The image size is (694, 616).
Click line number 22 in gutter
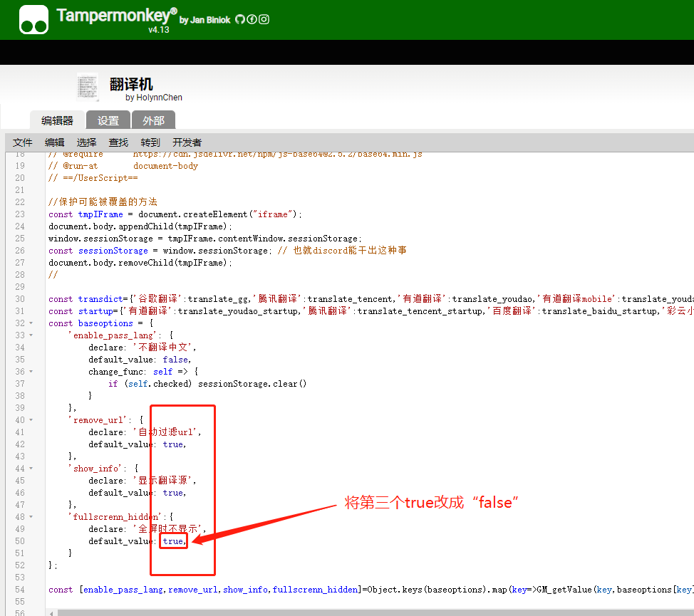pos(20,202)
